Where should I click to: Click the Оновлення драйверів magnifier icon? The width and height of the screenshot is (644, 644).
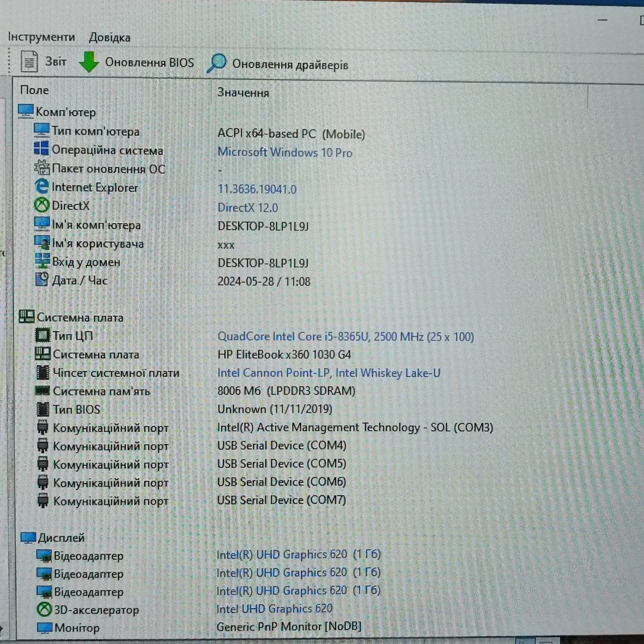pos(216,63)
